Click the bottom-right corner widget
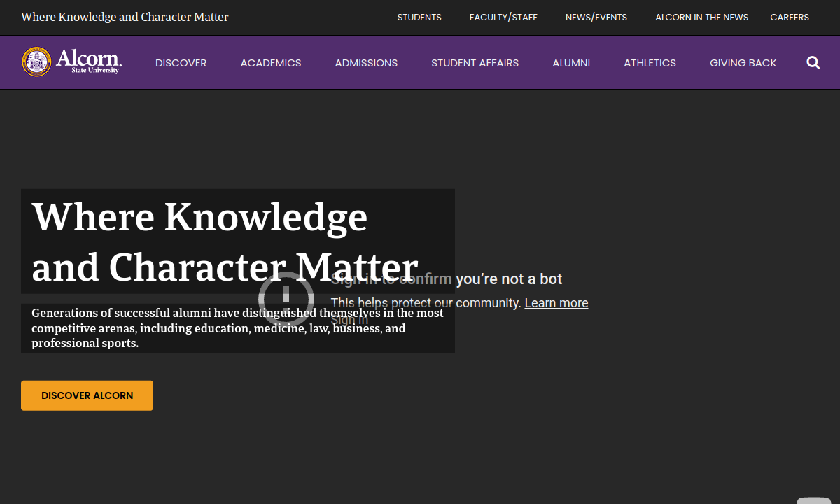 [x=814, y=500]
